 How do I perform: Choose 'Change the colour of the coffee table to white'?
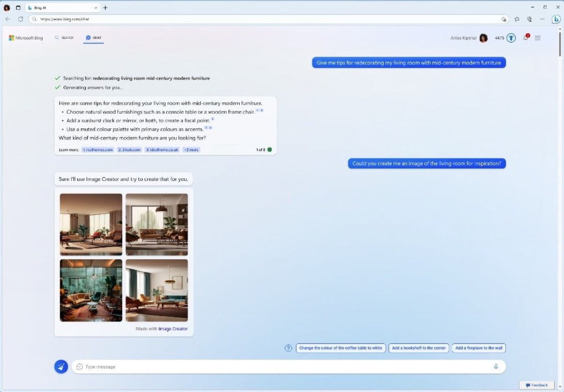(341, 348)
